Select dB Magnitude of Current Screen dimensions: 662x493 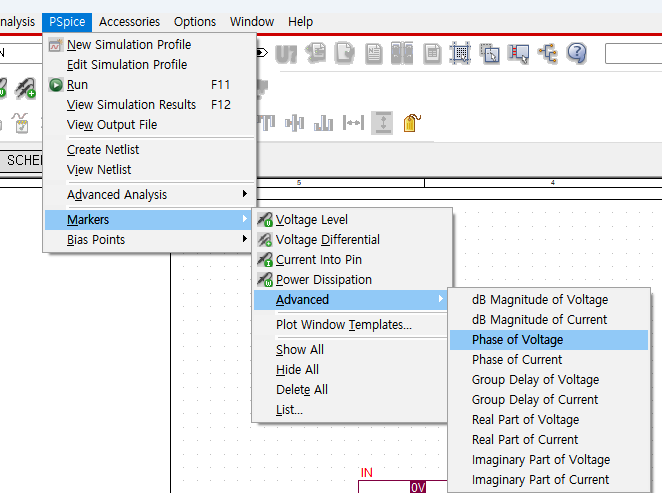pyautogui.click(x=549, y=320)
